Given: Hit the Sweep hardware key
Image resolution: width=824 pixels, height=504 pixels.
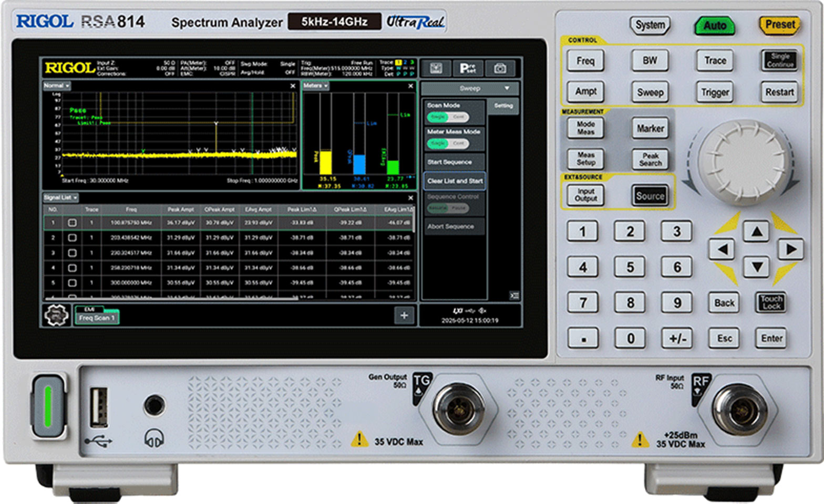Looking at the screenshot, I should 650,92.
